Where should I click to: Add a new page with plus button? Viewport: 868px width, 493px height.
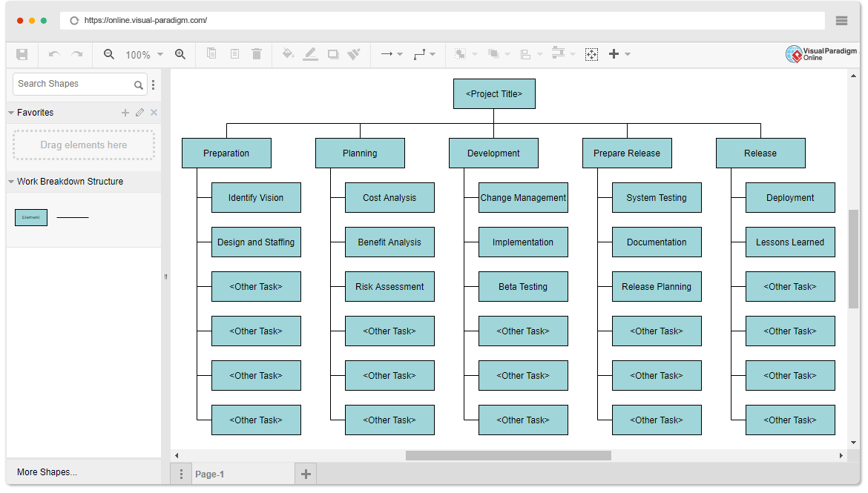[x=306, y=474]
